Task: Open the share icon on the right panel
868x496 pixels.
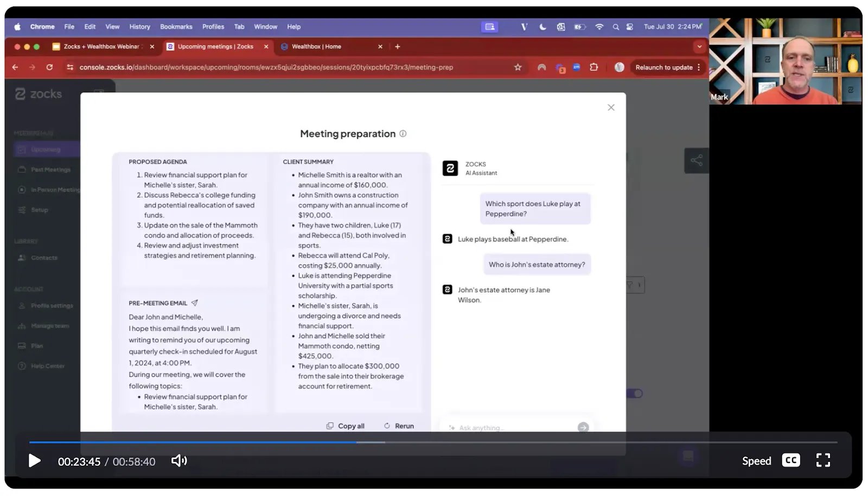Action: [697, 160]
